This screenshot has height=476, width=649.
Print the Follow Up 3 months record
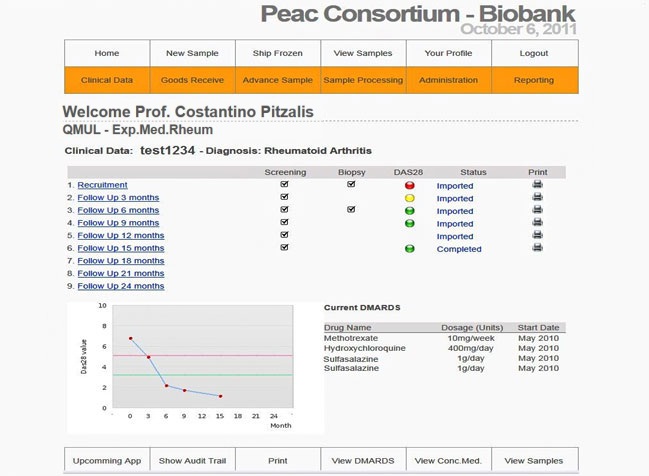(x=537, y=198)
